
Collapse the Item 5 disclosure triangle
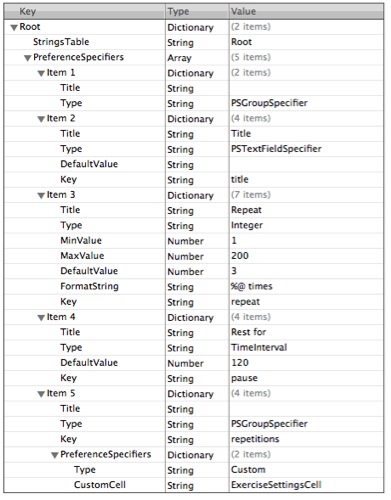41,394
